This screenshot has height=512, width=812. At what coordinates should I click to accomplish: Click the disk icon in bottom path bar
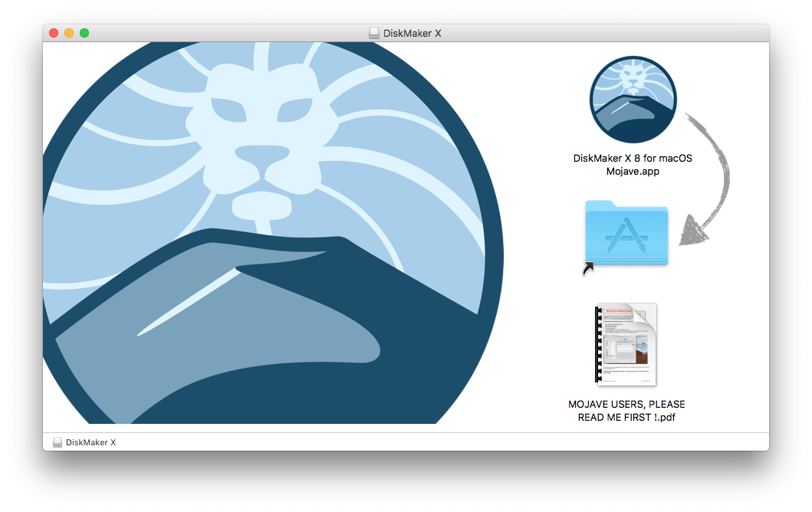coord(58,442)
